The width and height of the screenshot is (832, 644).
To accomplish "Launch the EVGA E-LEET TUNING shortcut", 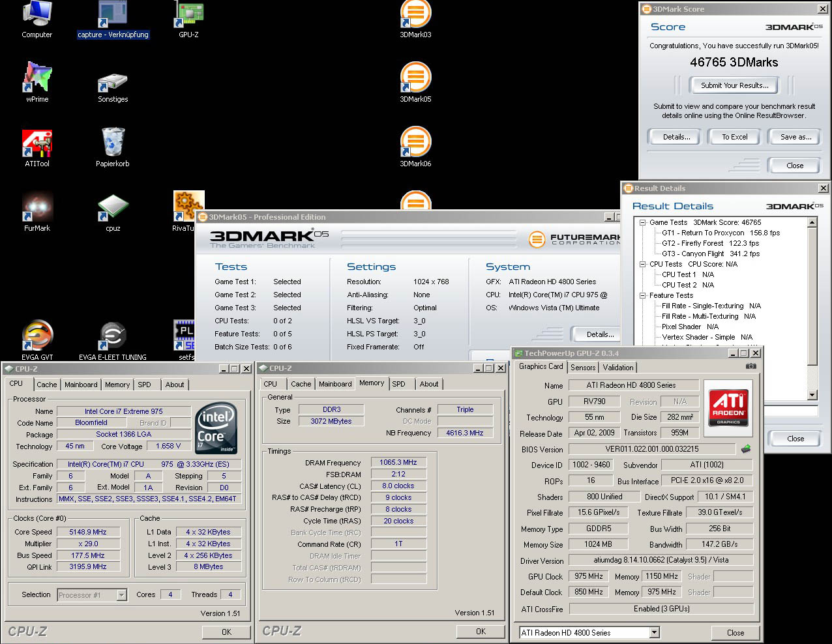I will pos(113,340).
